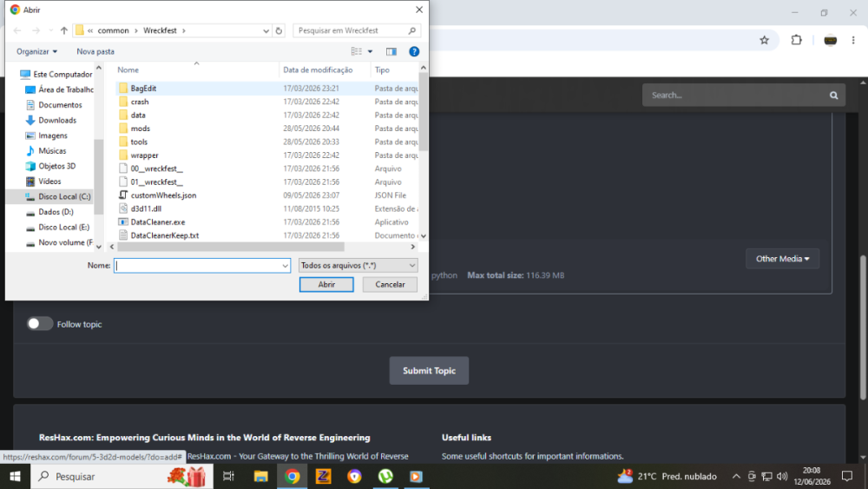The width and height of the screenshot is (868, 489).
Task: Open the Windows Start menu
Action: tap(15, 476)
